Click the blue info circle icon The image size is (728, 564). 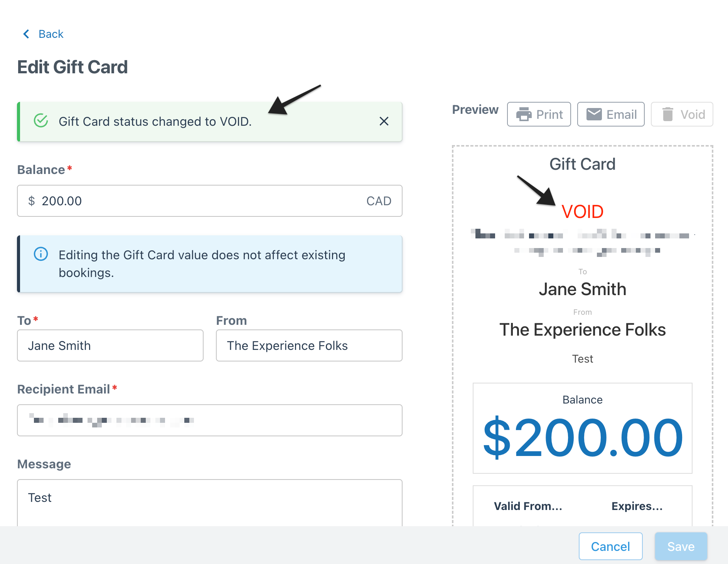(41, 254)
